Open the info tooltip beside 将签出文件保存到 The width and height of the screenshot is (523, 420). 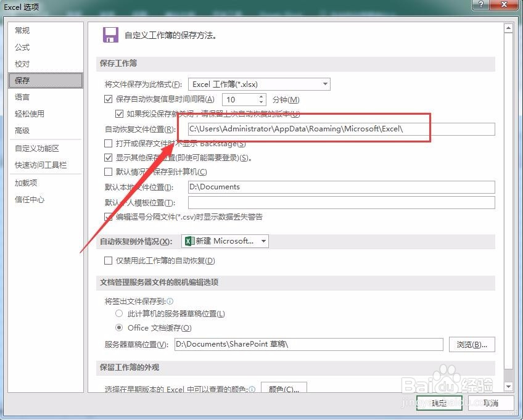tap(170, 301)
